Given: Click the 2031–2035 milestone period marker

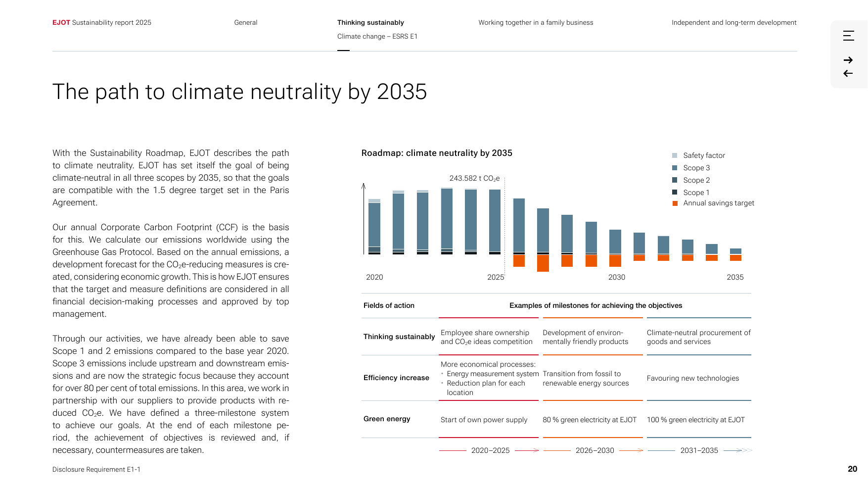Looking at the screenshot, I should coord(699,450).
